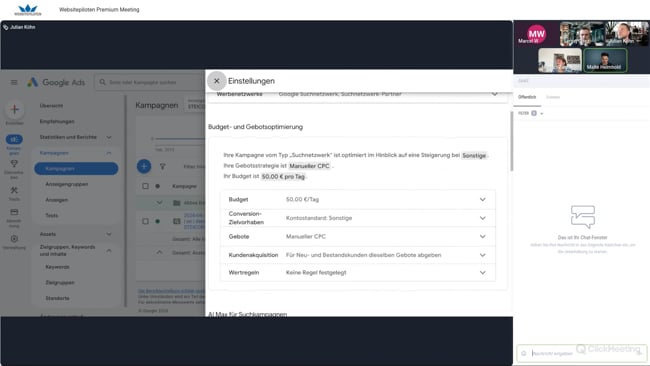Click the blue plus button above campaign table
Viewport: 650px width, 366px height.
(144, 166)
